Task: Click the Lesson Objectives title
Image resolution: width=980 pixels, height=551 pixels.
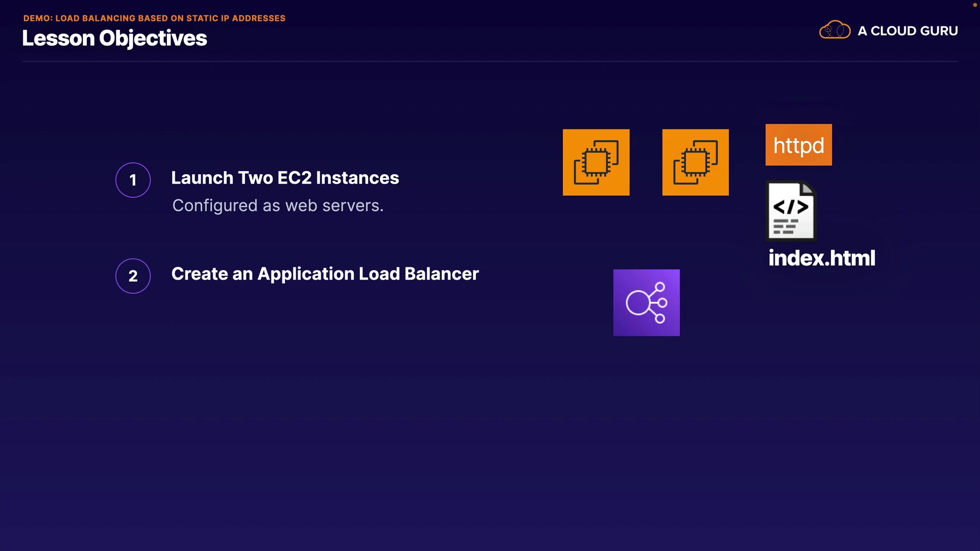Action: (114, 38)
